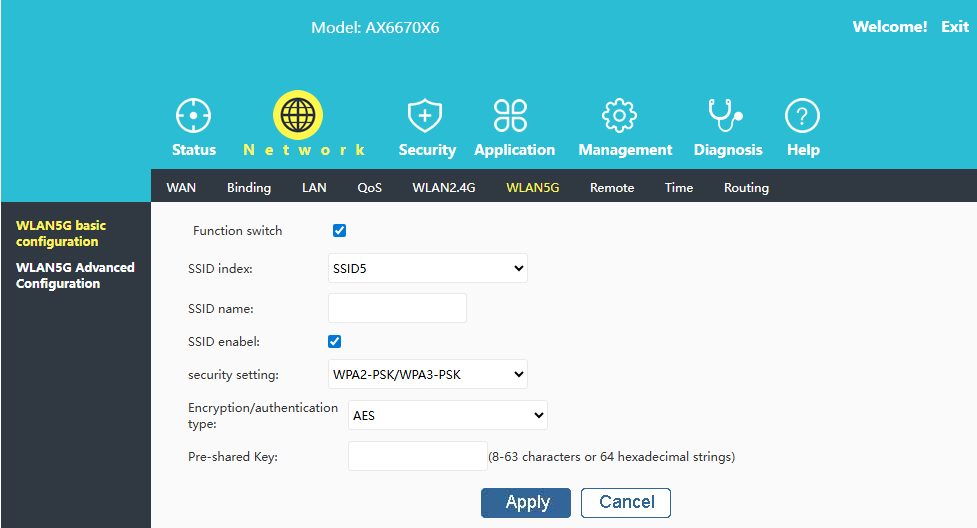Click the Pre-shared Key text field
The image size is (977, 528).
pyautogui.click(x=417, y=457)
